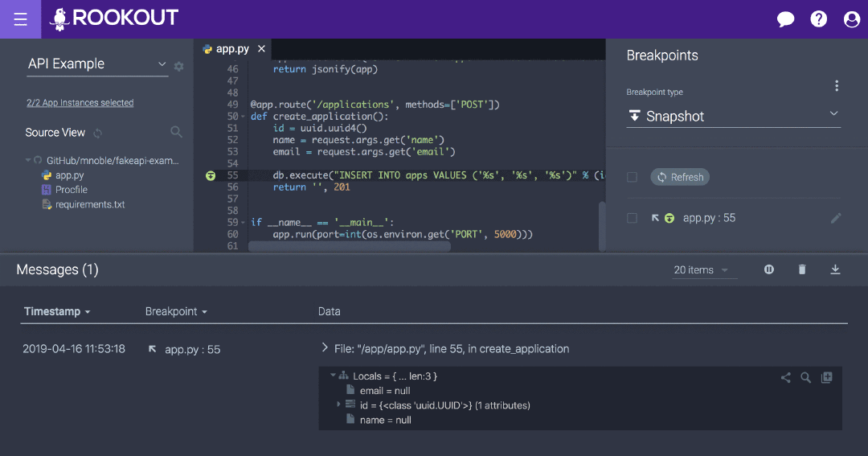
Task: Click the 2/2 App Instances selected link
Action: [x=80, y=103]
